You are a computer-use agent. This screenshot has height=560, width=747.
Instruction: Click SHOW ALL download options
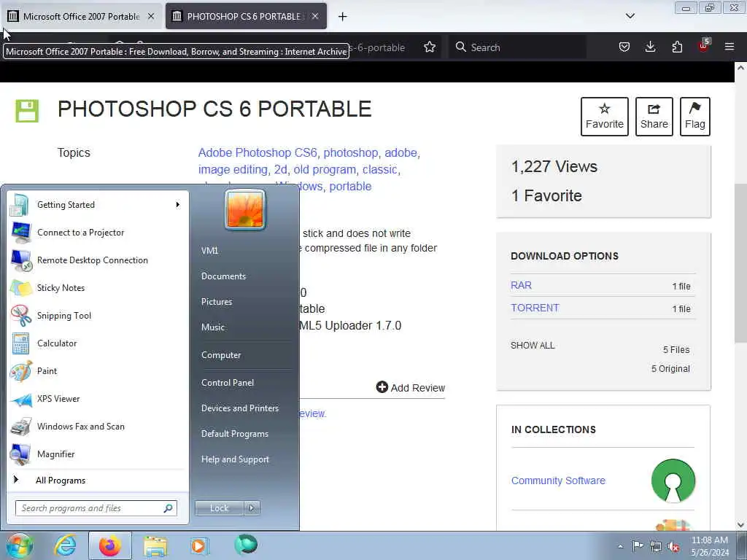click(532, 345)
